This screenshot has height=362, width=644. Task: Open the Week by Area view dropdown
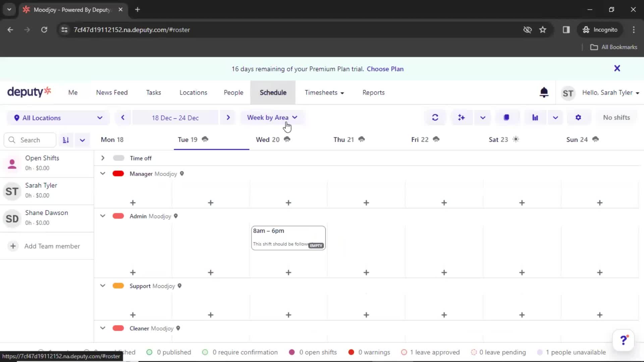[272, 118]
